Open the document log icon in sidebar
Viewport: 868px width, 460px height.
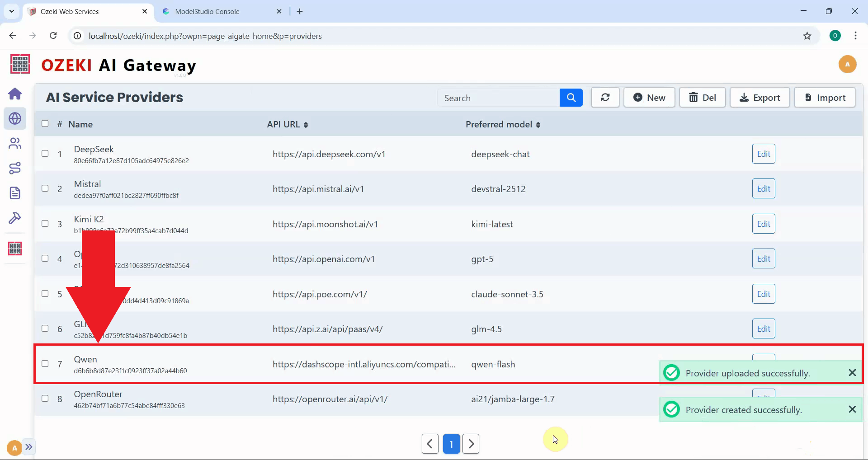[15, 193]
